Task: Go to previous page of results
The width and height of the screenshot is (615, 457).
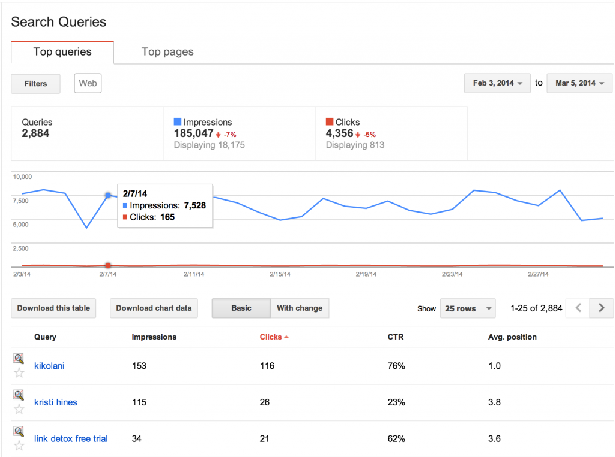Action: click(x=578, y=308)
